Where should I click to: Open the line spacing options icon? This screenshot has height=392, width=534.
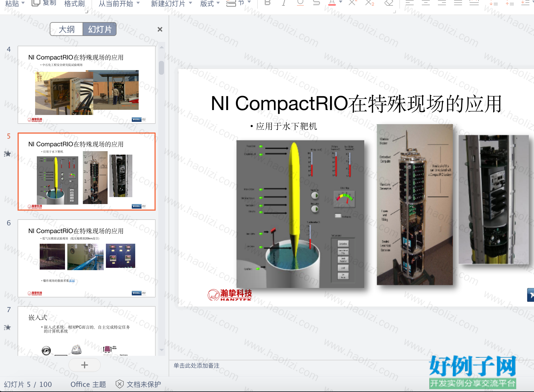click(525, 3)
